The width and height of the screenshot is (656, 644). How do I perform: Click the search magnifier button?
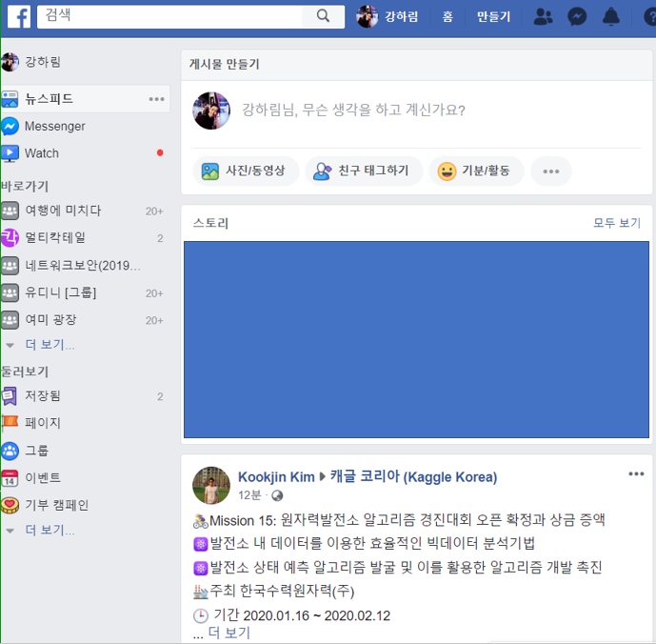pyautogui.click(x=323, y=17)
